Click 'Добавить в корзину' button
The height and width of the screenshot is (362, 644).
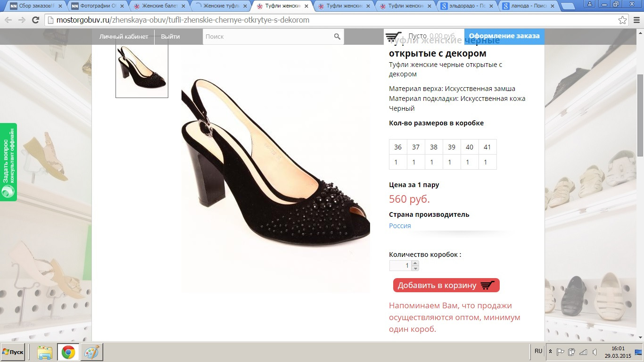click(x=446, y=285)
